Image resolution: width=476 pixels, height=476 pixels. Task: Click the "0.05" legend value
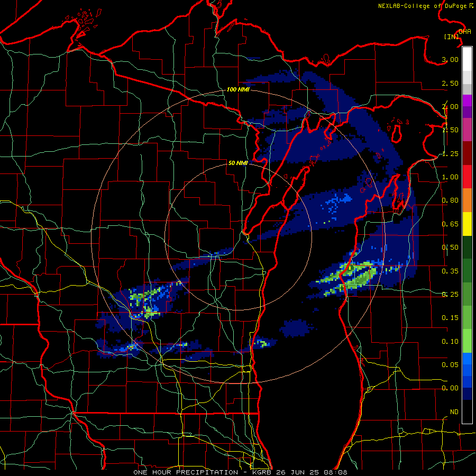click(x=450, y=364)
